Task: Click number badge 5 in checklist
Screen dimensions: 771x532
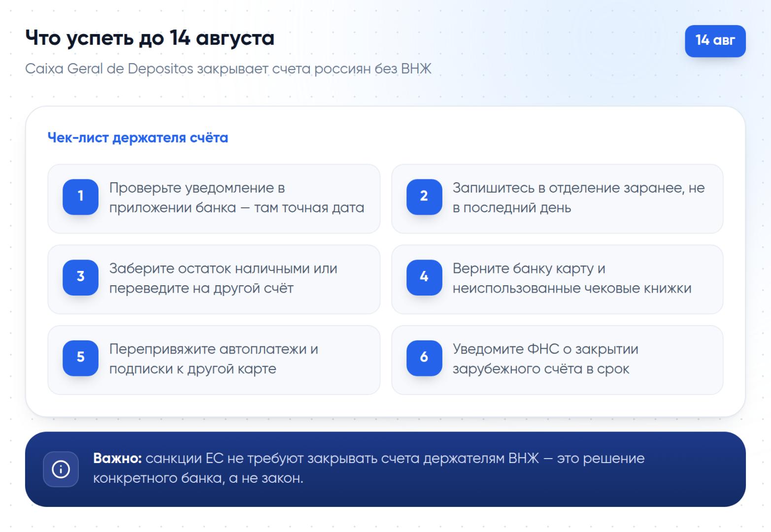Action: 80,358
